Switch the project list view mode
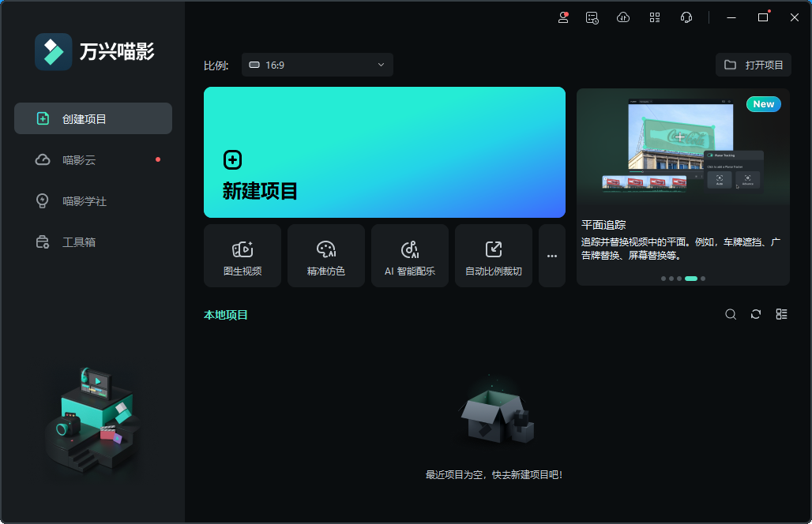Viewport: 812px width, 524px height. click(x=781, y=314)
